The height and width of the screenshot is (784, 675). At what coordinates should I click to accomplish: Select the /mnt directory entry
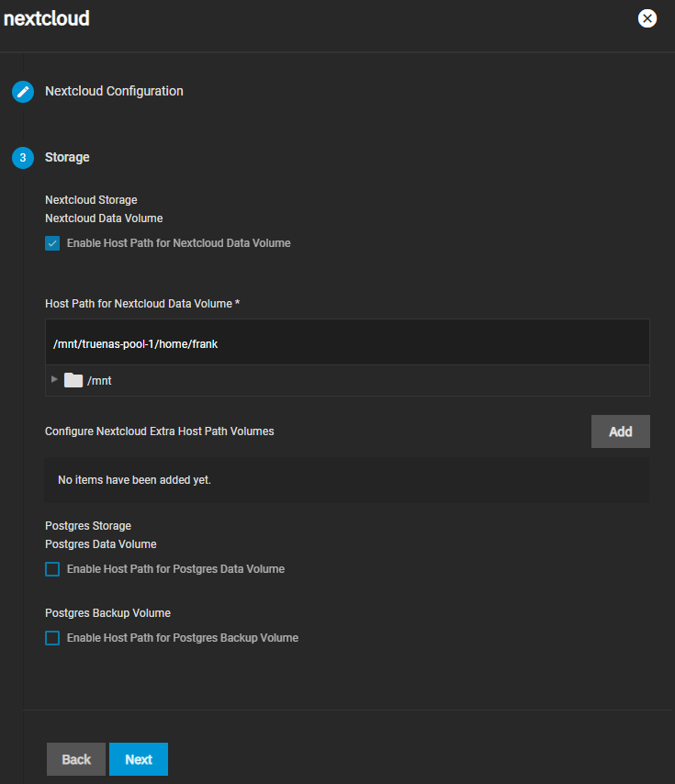pyautogui.click(x=99, y=380)
